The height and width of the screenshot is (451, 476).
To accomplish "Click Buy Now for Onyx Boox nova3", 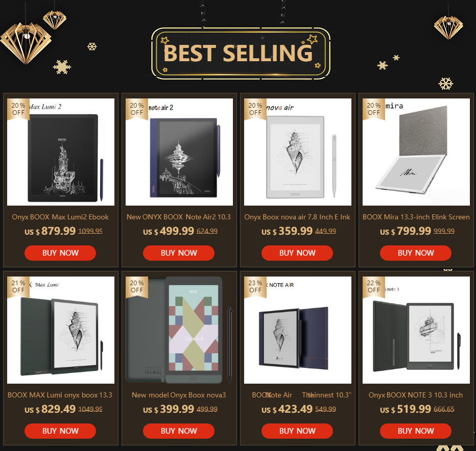I will [179, 431].
